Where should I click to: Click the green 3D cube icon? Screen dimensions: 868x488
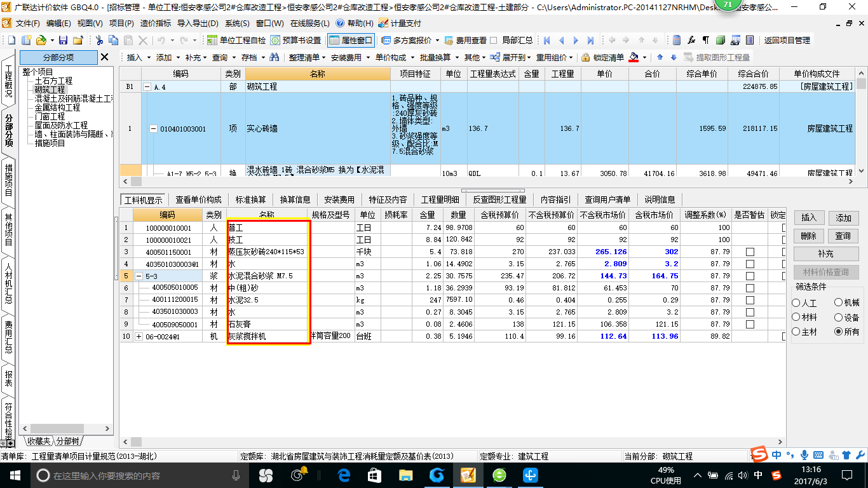(721, 40)
